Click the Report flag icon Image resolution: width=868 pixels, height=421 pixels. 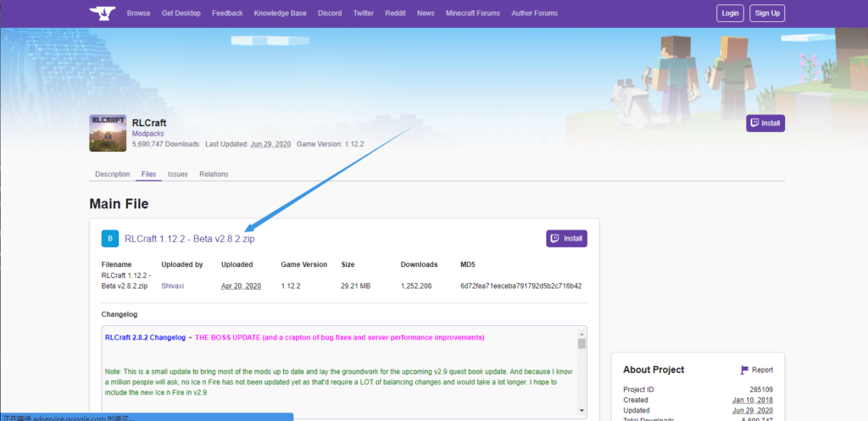point(745,370)
